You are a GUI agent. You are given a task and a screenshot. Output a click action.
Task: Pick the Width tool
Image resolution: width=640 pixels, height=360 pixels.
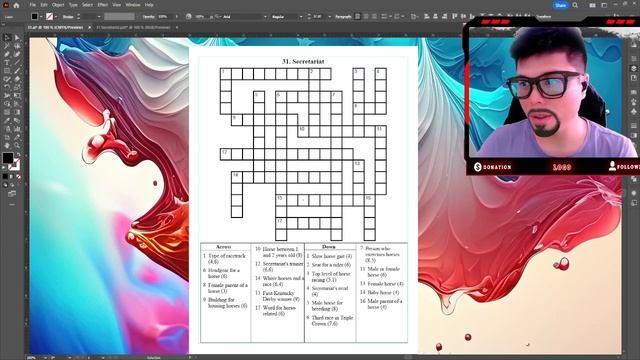pyautogui.click(x=7, y=95)
